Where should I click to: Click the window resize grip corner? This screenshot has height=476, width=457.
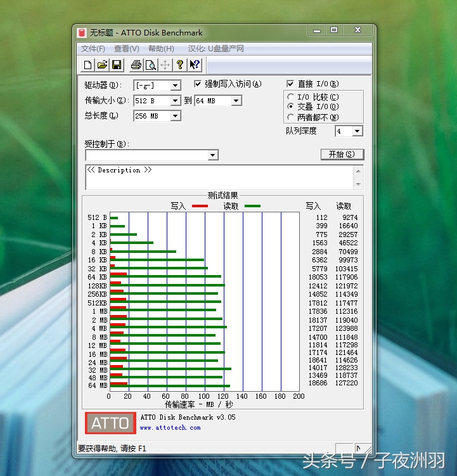point(368,449)
